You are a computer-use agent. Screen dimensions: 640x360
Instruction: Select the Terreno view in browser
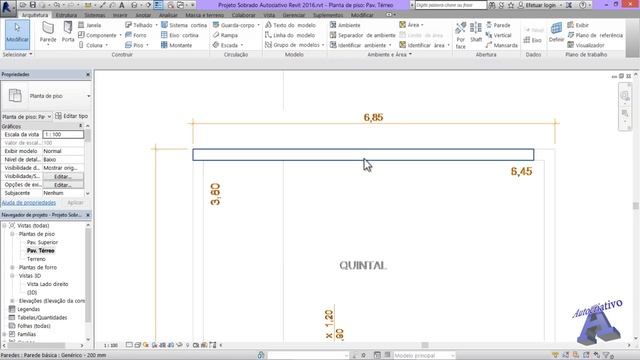(x=36, y=259)
